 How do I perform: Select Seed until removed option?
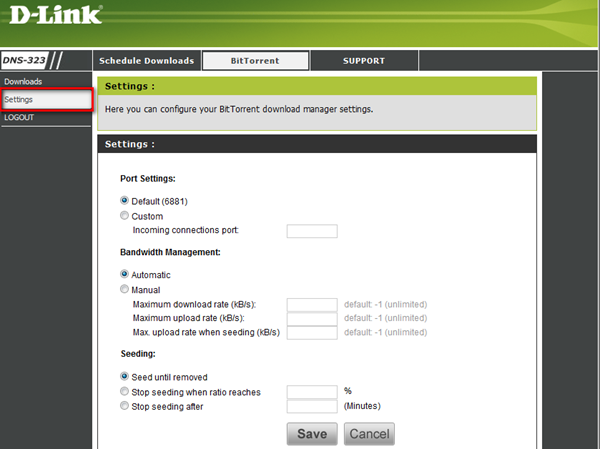pyautogui.click(x=124, y=376)
